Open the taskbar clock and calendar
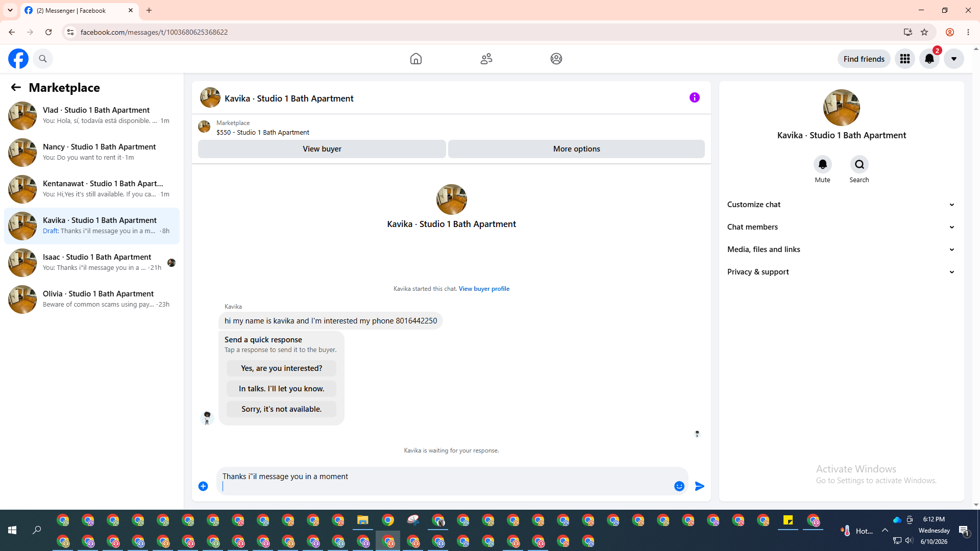Screen dimensions: 980x551 [934, 531]
